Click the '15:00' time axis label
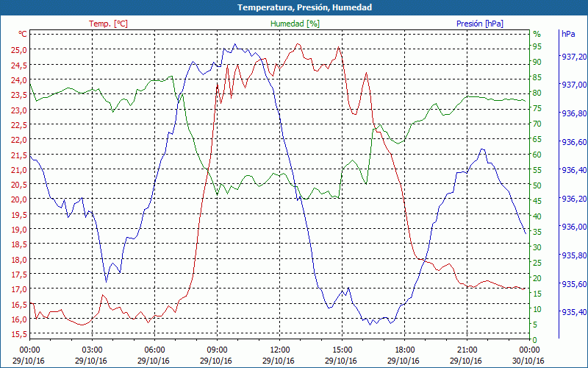The width and height of the screenshot is (588, 368). (342, 350)
